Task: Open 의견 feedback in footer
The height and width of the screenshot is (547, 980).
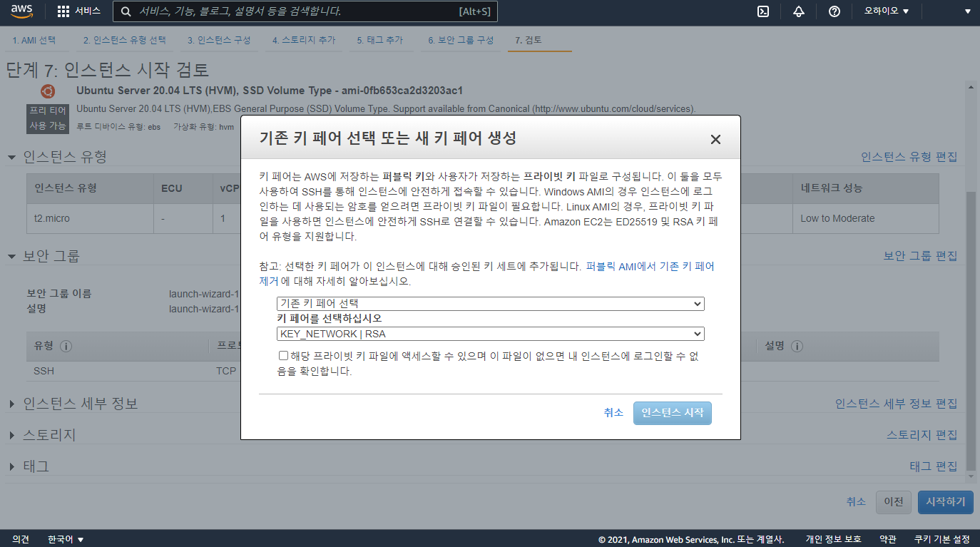Action: pyautogui.click(x=21, y=539)
